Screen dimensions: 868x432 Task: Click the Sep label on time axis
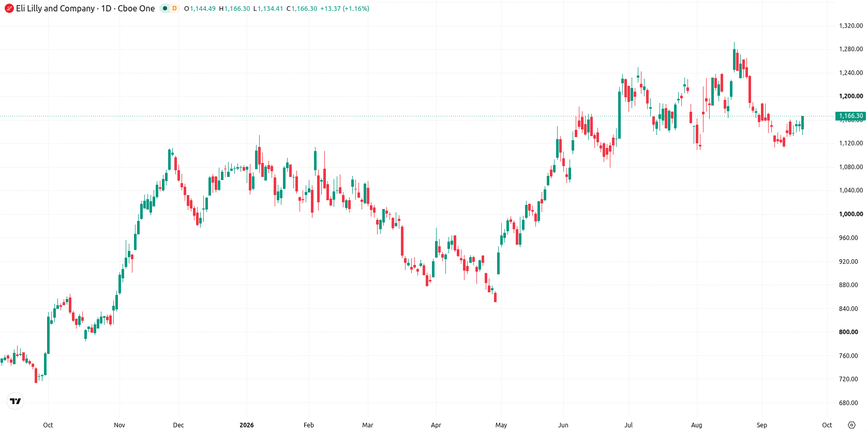coord(762,425)
